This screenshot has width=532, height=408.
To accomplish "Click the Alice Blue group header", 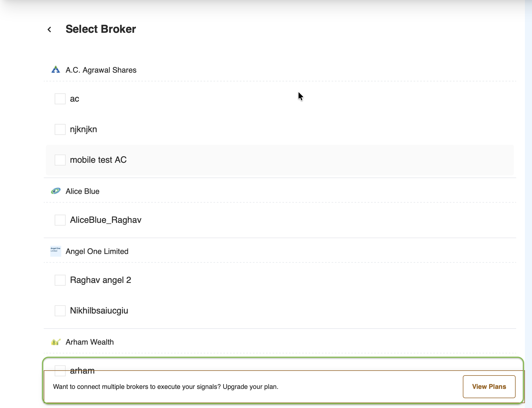I will pyautogui.click(x=82, y=191).
